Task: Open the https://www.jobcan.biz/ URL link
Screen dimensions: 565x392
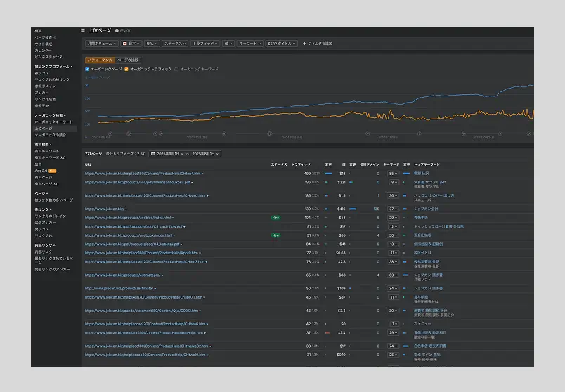Action: pos(105,209)
